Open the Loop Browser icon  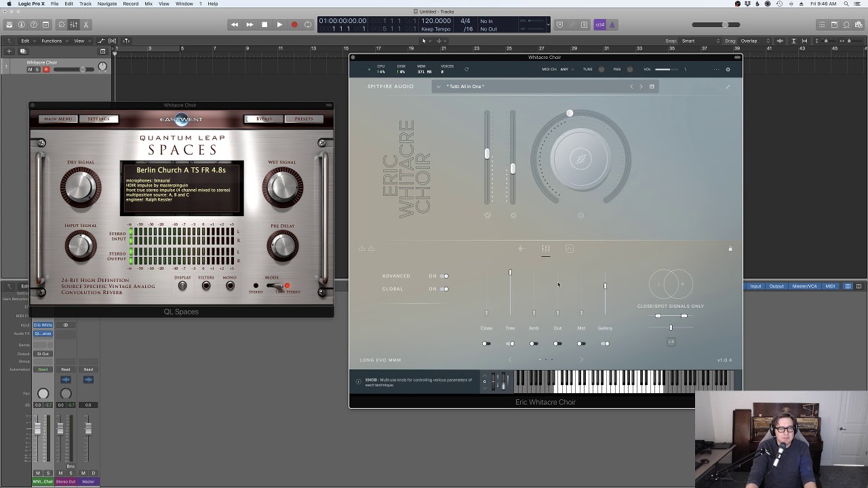pos(846,25)
